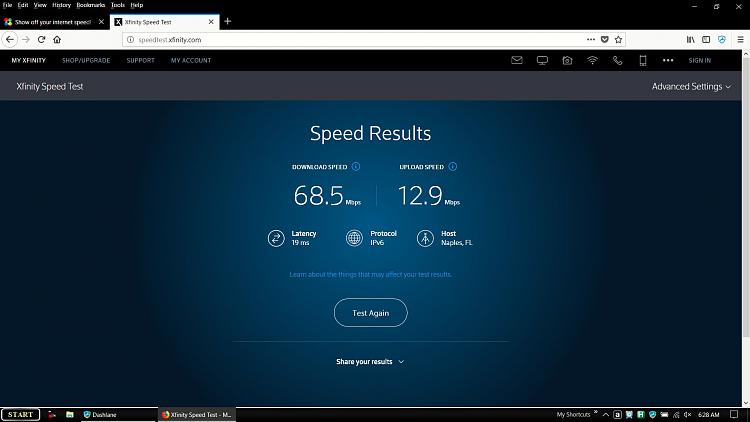The height and width of the screenshot is (422, 750).
Task: Open the notification center icon
Action: [734, 415]
